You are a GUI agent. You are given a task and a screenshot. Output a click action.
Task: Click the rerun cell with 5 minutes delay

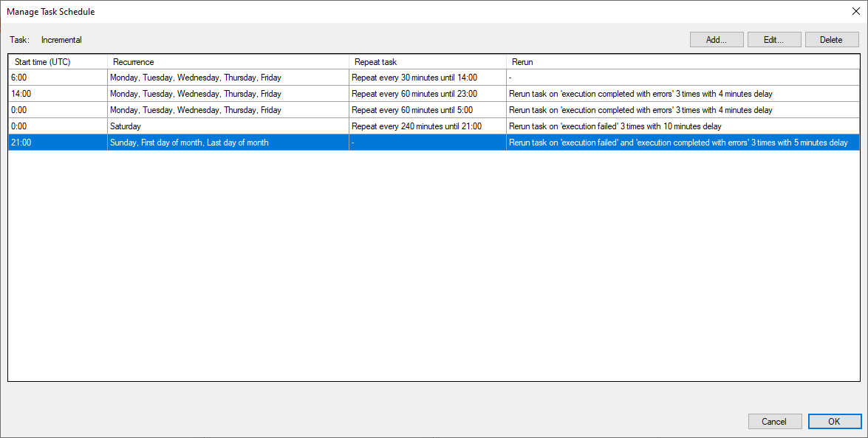coord(683,143)
